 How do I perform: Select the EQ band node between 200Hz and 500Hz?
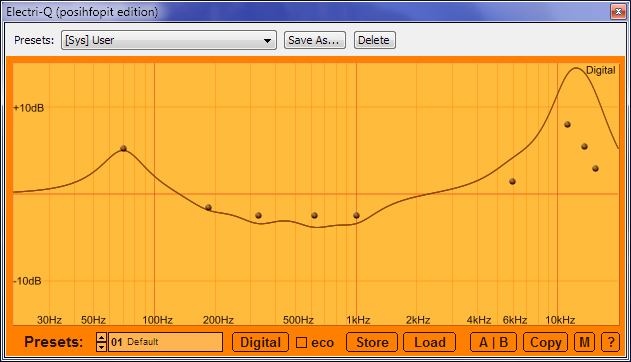coord(258,216)
